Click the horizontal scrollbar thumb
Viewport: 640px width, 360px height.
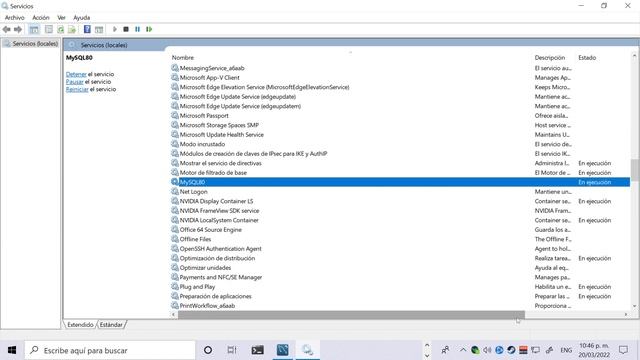(351, 315)
